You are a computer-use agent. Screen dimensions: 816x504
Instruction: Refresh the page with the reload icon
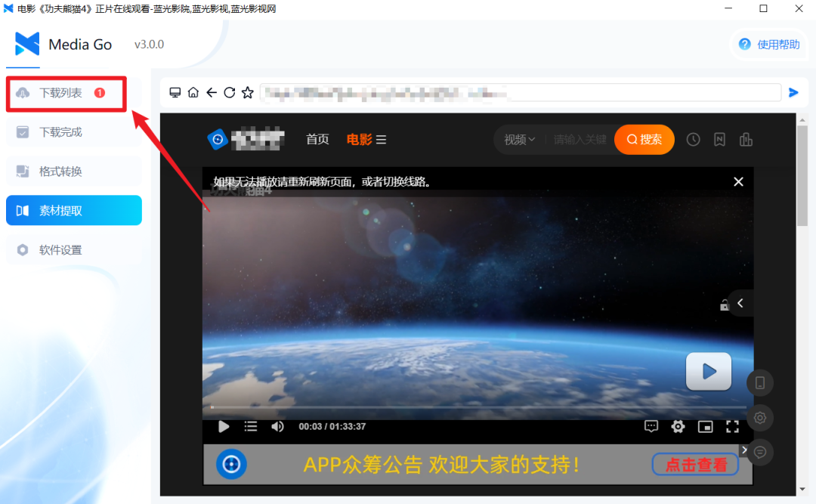pyautogui.click(x=230, y=93)
